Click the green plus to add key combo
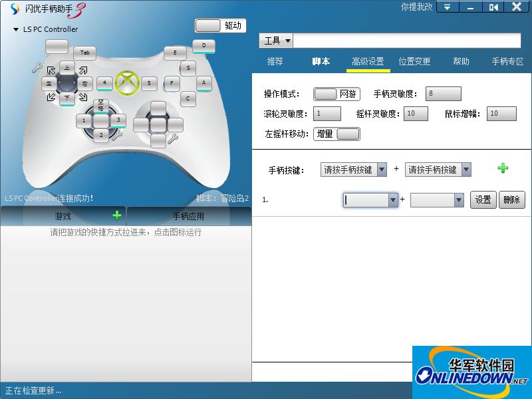The width and height of the screenshot is (532, 399). (503, 169)
